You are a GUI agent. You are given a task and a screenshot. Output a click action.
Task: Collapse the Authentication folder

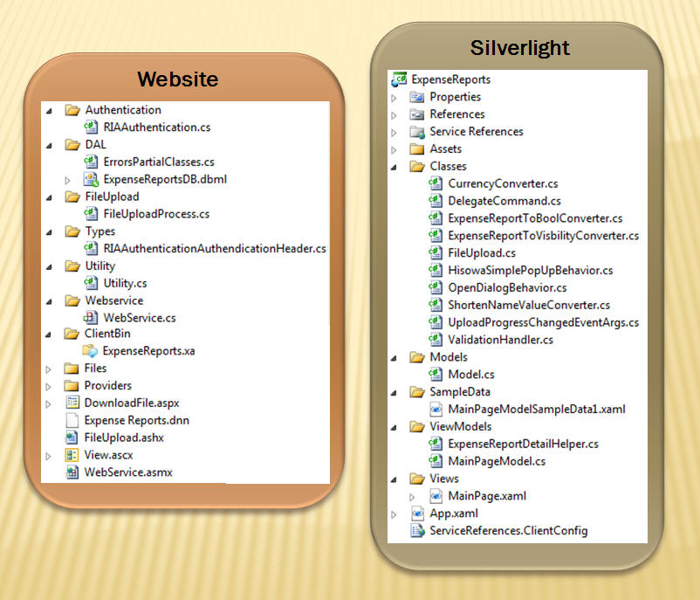[49, 110]
